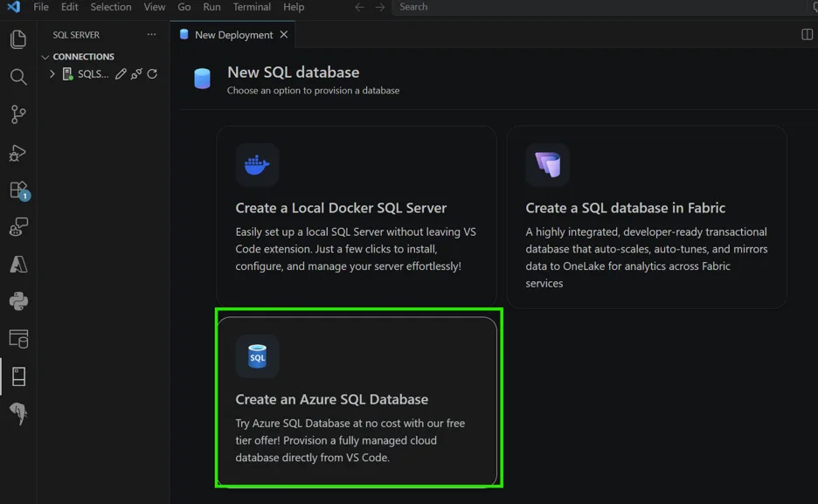Open the Go menu

[x=184, y=7]
